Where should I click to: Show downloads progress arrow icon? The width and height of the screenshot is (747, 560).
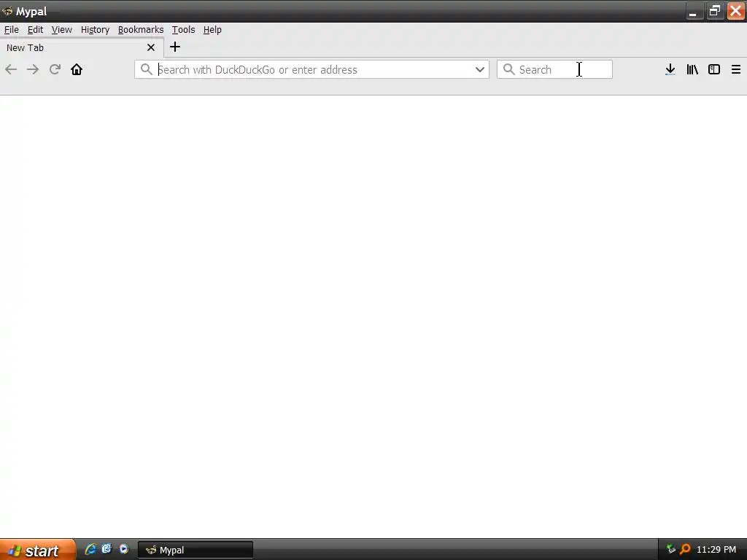[x=670, y=69]
